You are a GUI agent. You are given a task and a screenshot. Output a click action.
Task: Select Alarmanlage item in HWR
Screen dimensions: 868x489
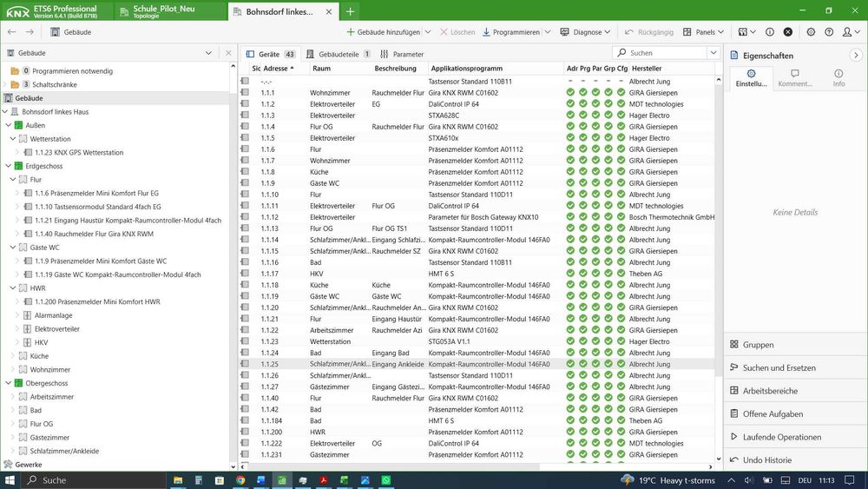53,315
